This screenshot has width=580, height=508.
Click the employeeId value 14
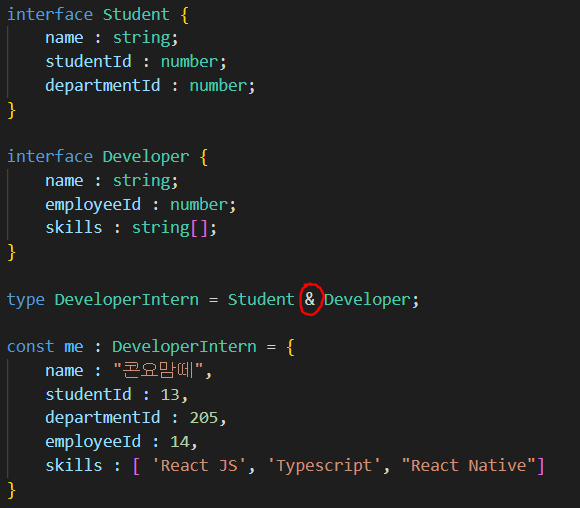click(179, 442)
